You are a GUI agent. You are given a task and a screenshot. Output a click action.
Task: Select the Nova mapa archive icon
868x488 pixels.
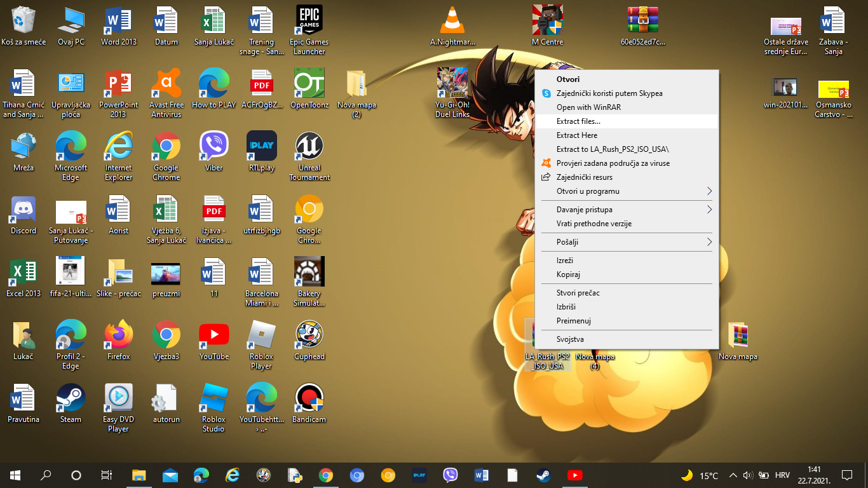(738, 341)
